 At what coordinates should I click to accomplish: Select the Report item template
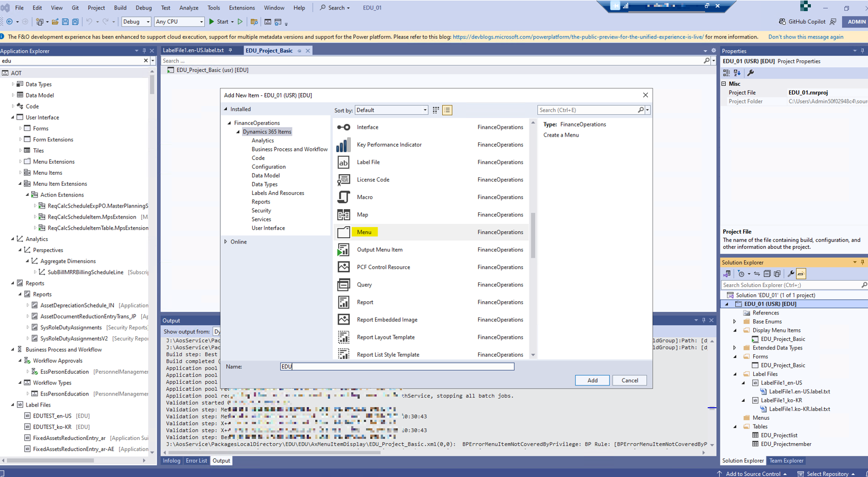click(x=432, y=302)
